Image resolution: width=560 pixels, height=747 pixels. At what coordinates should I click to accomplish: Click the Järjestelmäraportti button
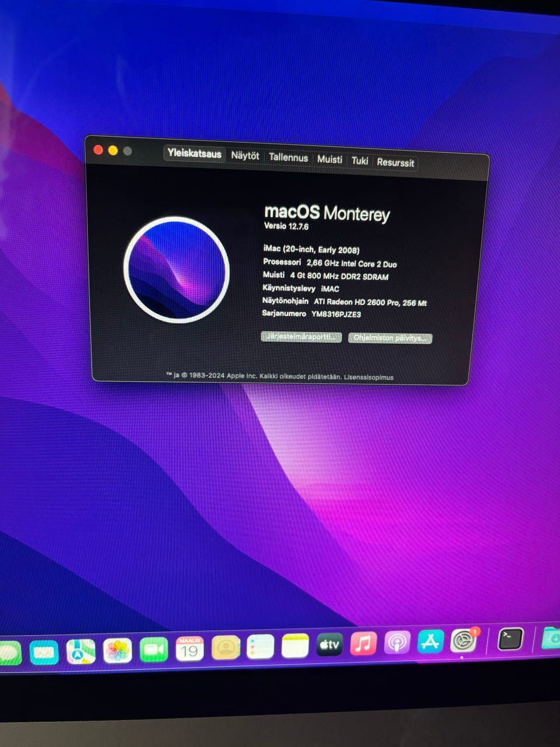point(301,337)
